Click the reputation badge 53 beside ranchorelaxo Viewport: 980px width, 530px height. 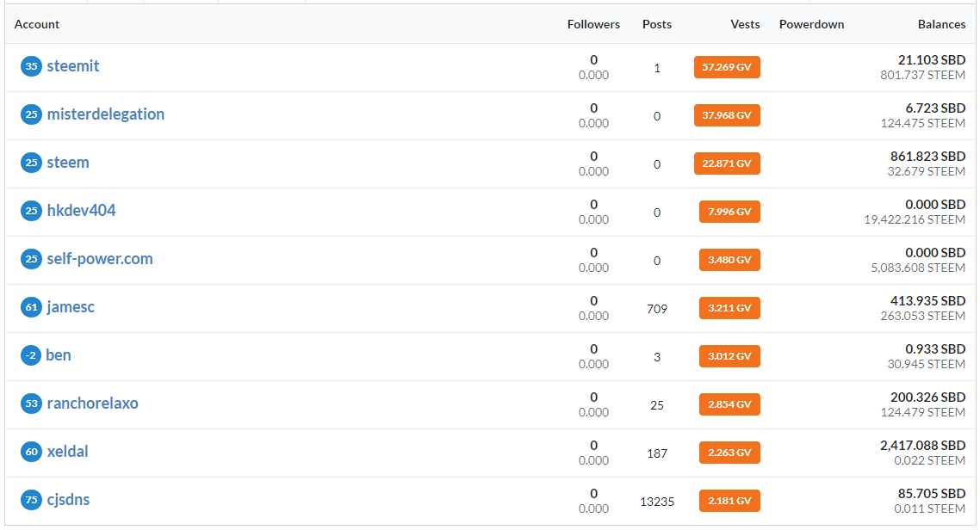(x=32, y=404)
